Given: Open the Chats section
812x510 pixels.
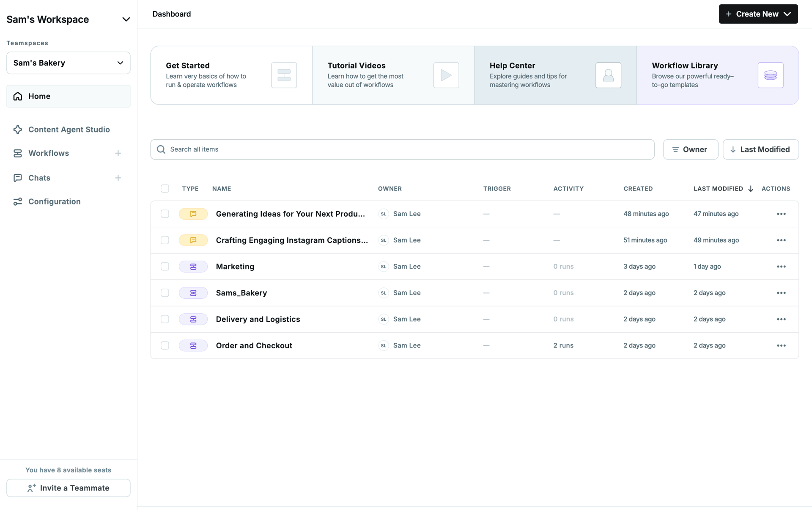Looking at the screenshot, I should pos(39,178).
